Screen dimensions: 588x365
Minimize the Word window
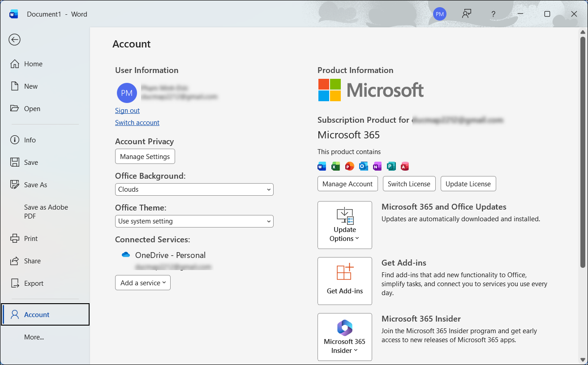tap(520, 14)
